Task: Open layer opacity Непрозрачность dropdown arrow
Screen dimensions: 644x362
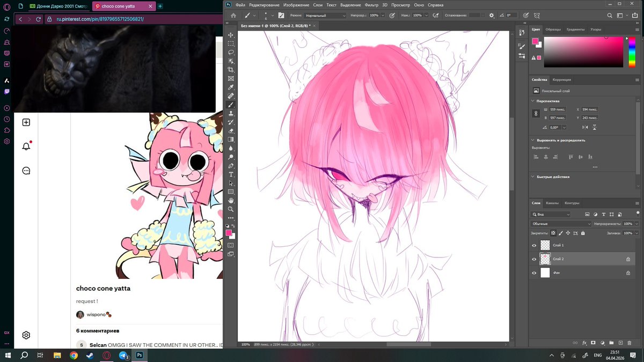Action: click(637, 224)
